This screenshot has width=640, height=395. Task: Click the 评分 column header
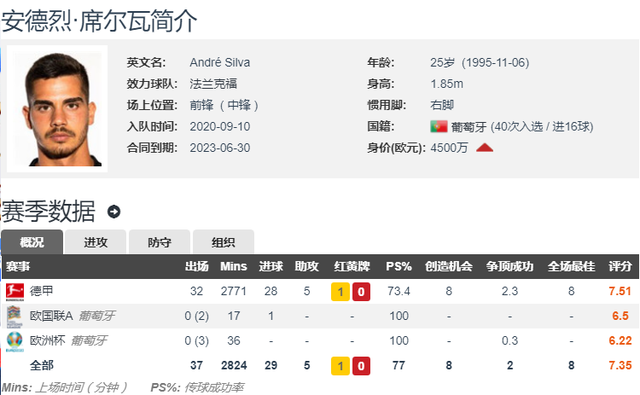tap(620, 266)
